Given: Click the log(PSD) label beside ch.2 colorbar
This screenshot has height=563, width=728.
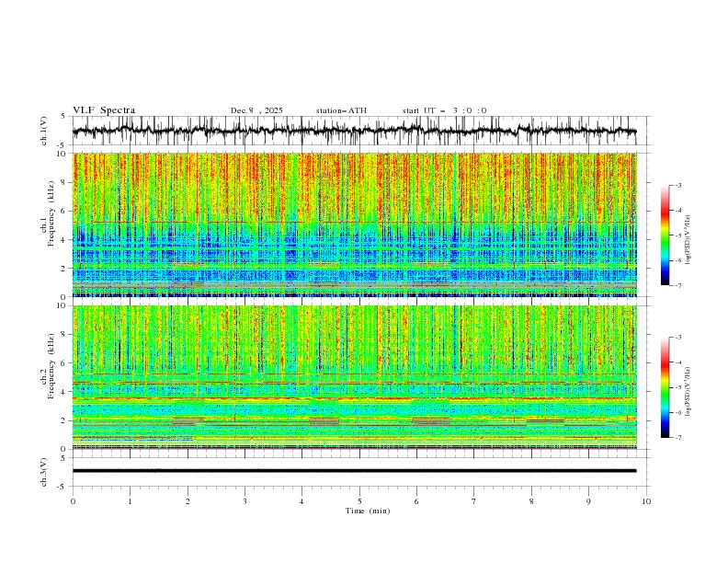Looking at the screenshot, I should coord(688,392).
